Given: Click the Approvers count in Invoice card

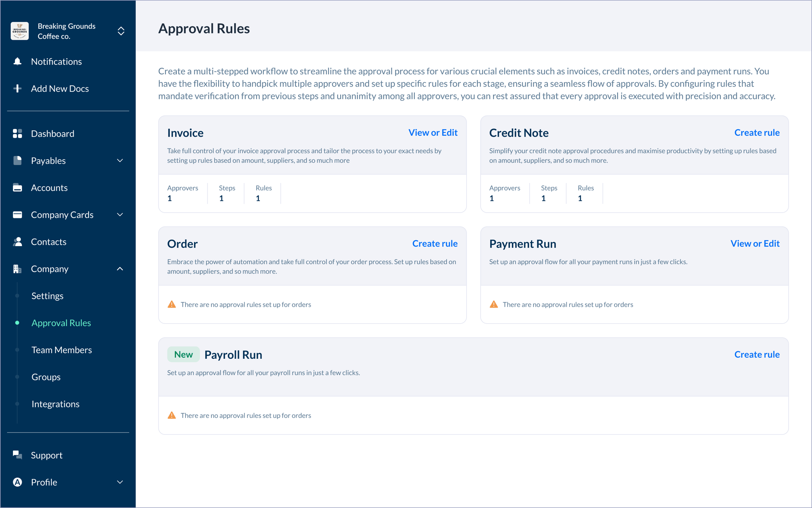Looking at the screenshot, I should [170, 198].
